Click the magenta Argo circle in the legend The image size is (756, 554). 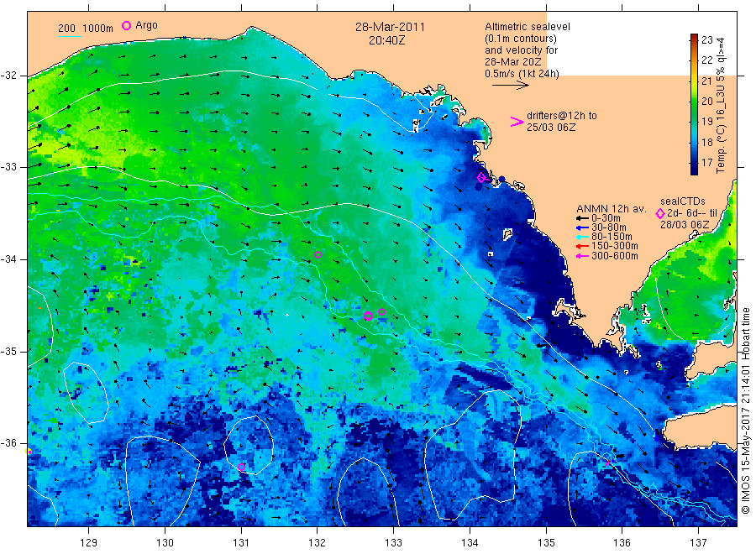pos(126,25)
